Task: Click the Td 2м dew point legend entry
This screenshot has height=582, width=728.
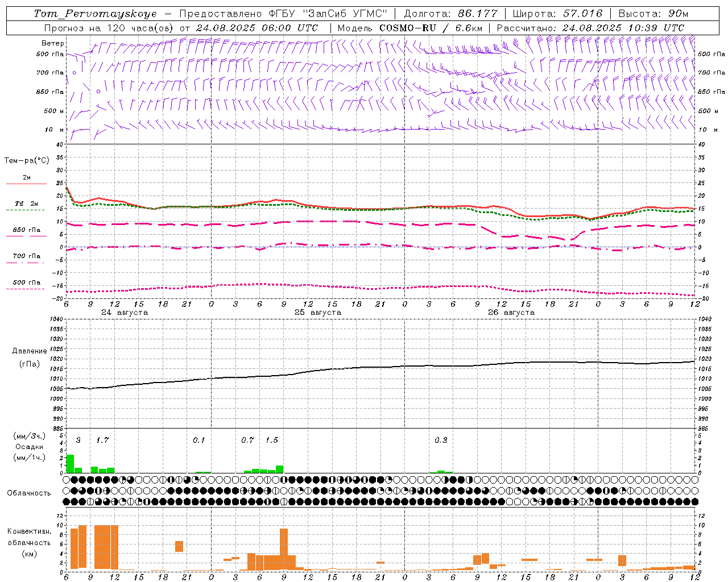Action: point(26,203)
